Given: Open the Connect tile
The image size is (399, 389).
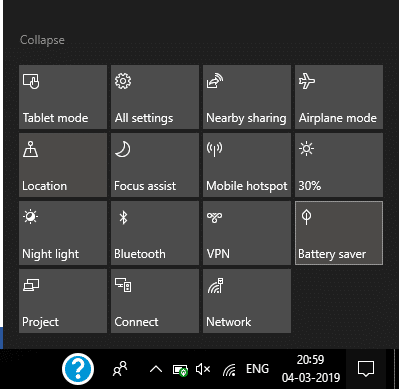Looking at the screenshot, I should (155, 301).
